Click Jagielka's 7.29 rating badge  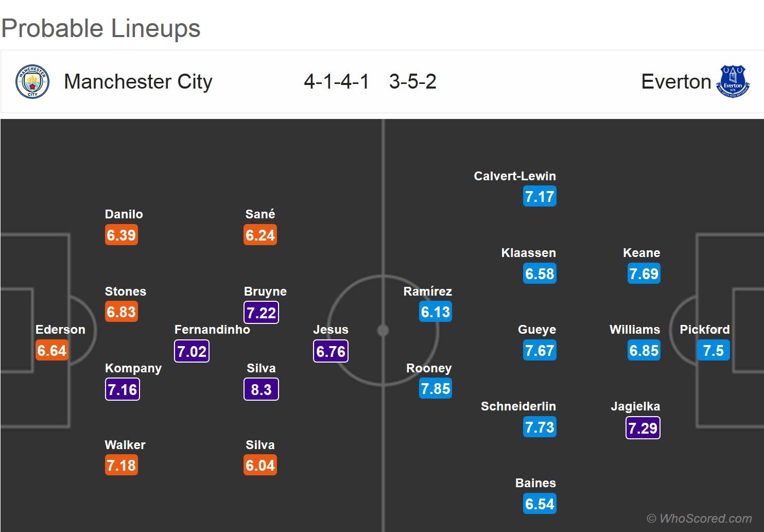coord(643,427)
